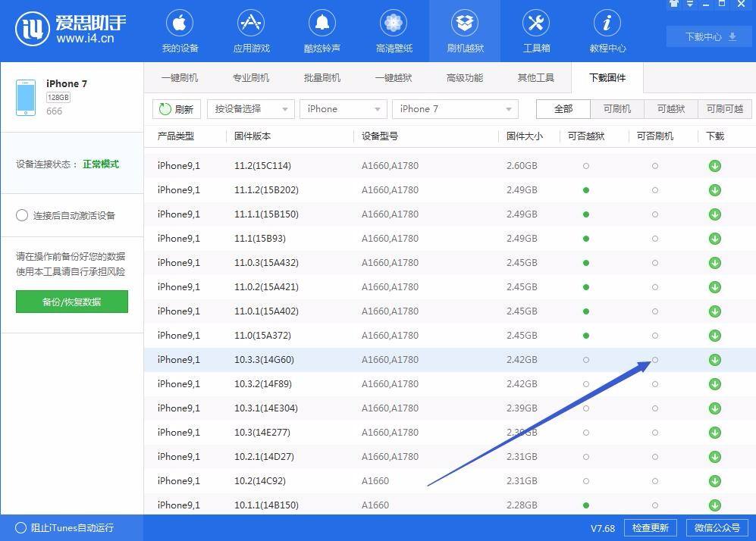Viewport: 756px width, 541px height.
Task: Select the 10.3.3(14G60) firmware row
Action: pos(450,360)
